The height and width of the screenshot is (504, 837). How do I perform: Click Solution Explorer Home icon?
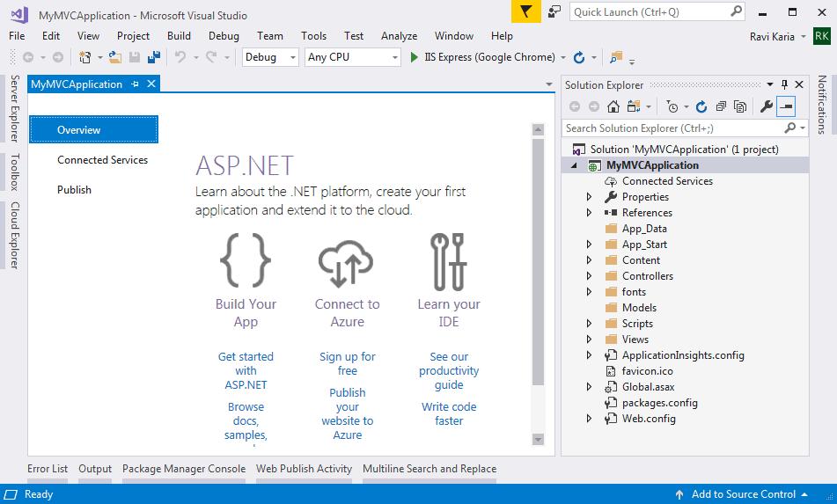[x=613, y=106]
